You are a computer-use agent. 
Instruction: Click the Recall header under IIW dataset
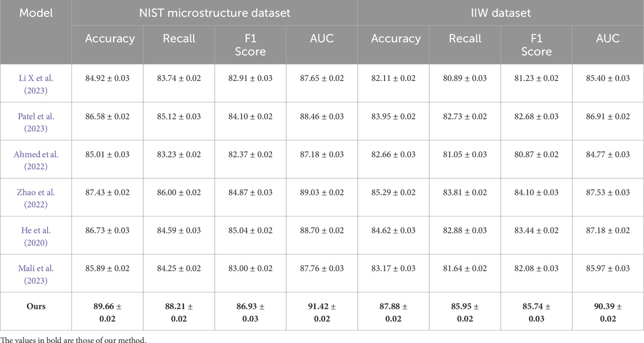pos(465,39)
